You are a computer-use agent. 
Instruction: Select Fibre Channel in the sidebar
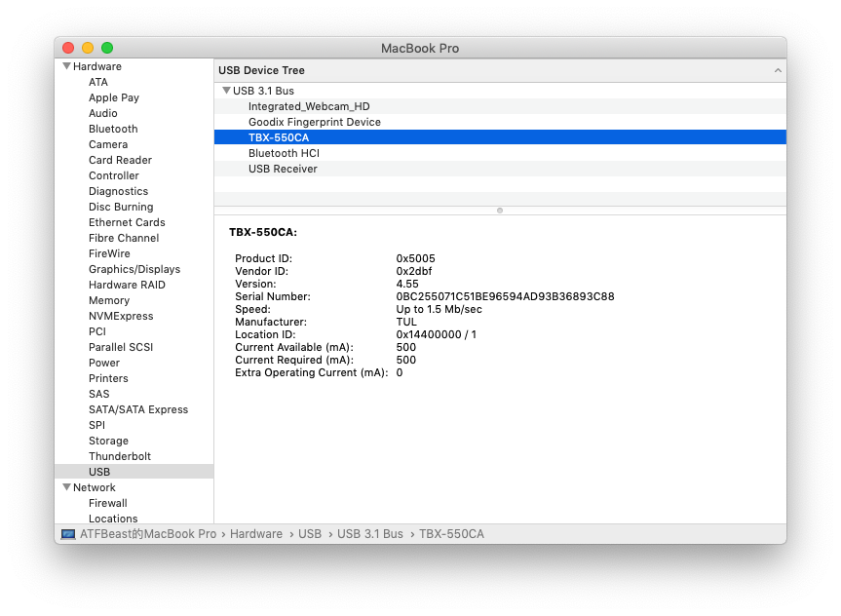coord(124,238)
